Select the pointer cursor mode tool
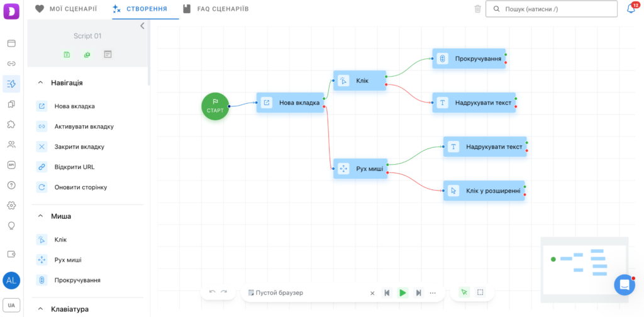Viewport: 644px width, 317px height. point(465,292)
